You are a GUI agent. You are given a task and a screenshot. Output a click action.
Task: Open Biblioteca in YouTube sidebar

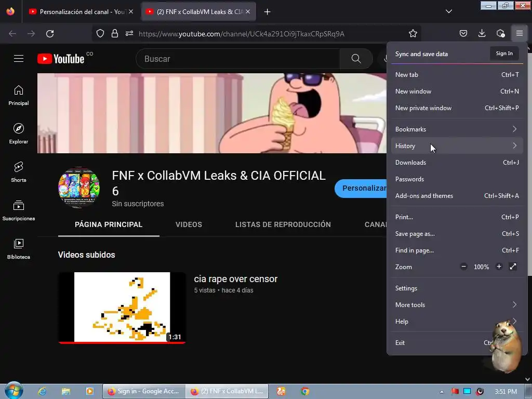(x=19, y=249)
